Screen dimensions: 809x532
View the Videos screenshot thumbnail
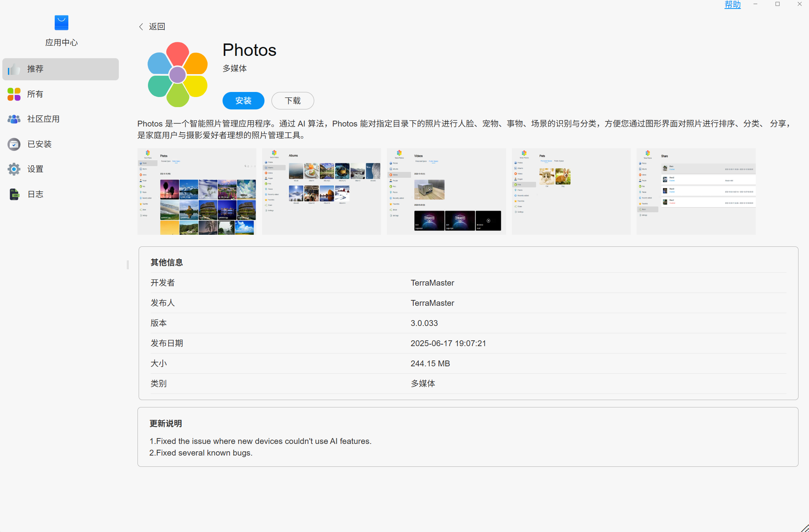tap(446, 191)
